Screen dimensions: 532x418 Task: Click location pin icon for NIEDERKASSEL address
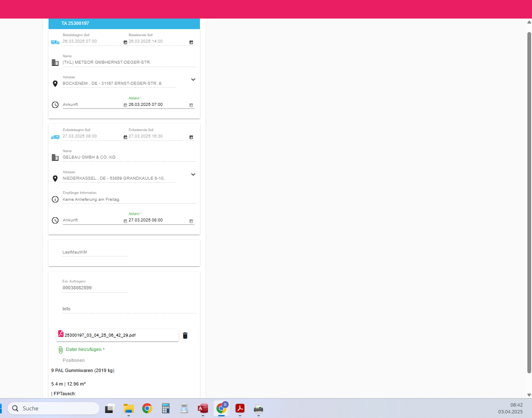tap(55, 178)
